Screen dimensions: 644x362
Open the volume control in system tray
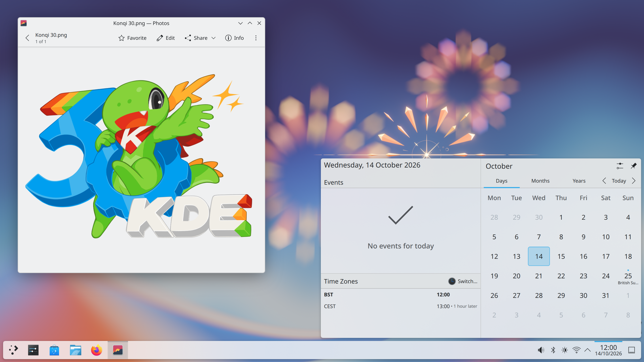541,350
